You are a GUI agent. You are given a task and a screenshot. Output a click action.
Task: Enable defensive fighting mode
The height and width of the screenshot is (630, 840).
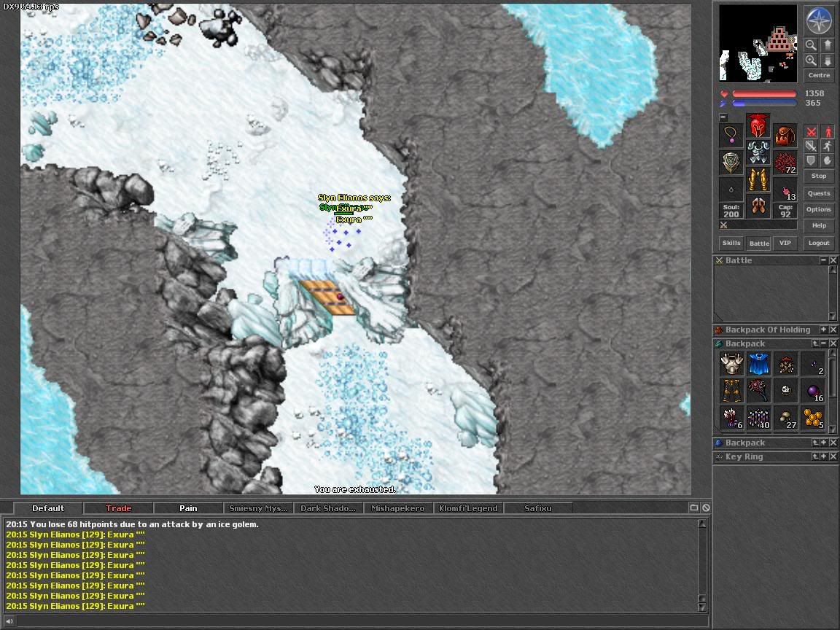tap(811, 160)
